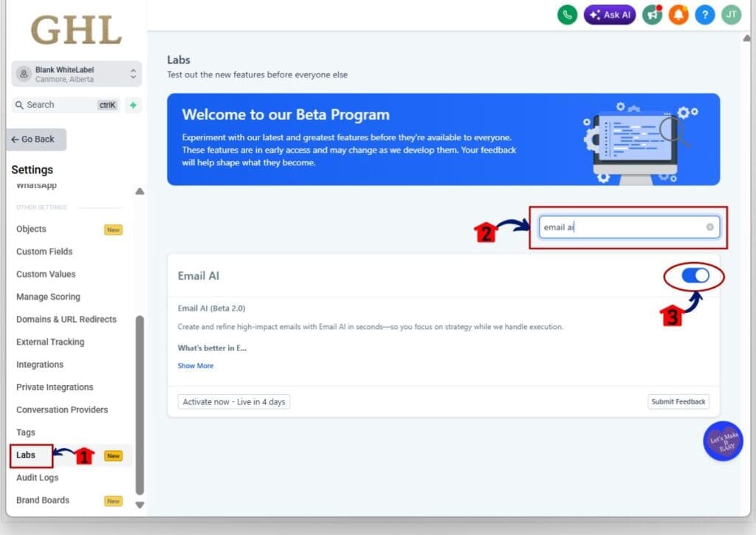The height and width of the screenshot is (535, 756).
Task: Clear the search field with the x icon
Action: [x=709, y=227]
